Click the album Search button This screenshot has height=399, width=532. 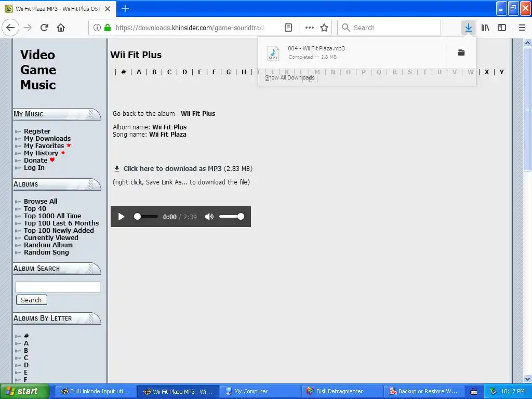(31, 300)
